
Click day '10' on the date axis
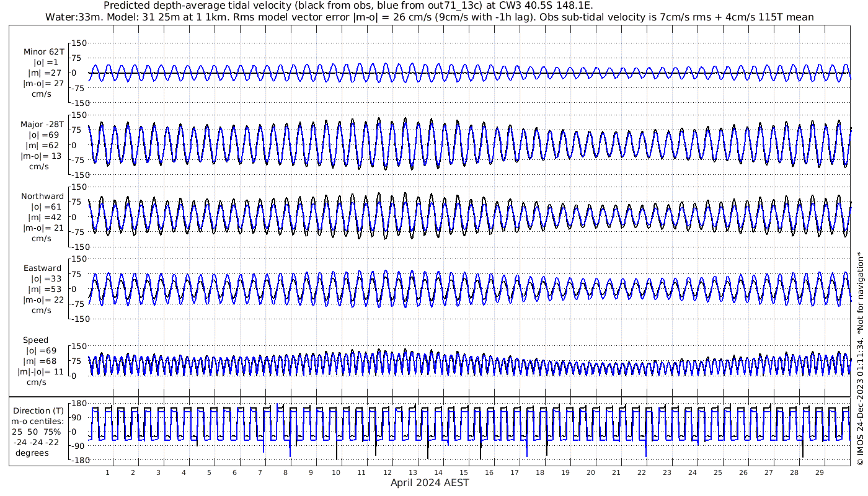pyautogui.click(x=336, y=472)
